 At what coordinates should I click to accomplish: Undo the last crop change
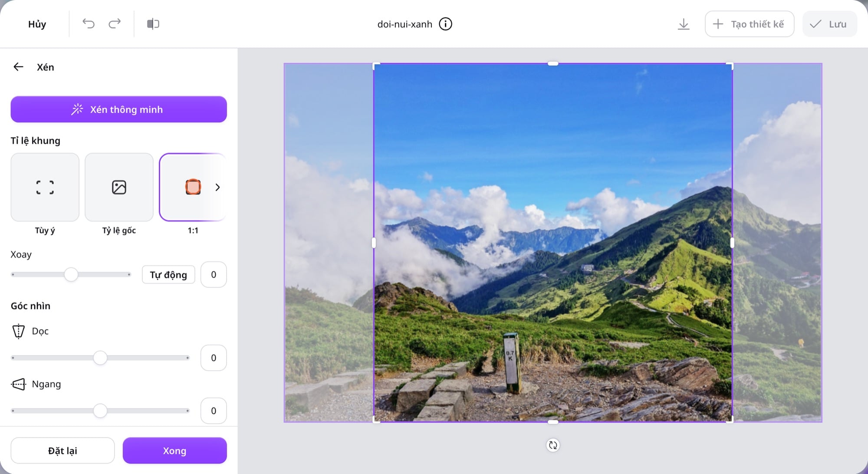[89, 23]
